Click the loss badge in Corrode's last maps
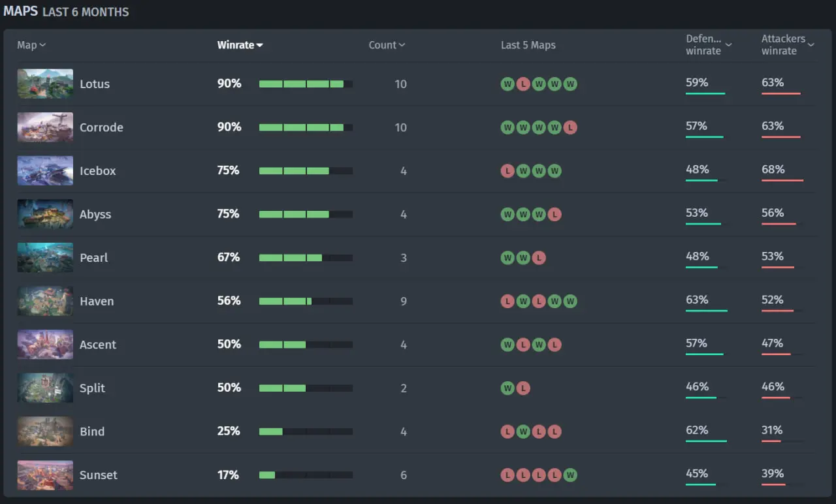 coord(570,127)
